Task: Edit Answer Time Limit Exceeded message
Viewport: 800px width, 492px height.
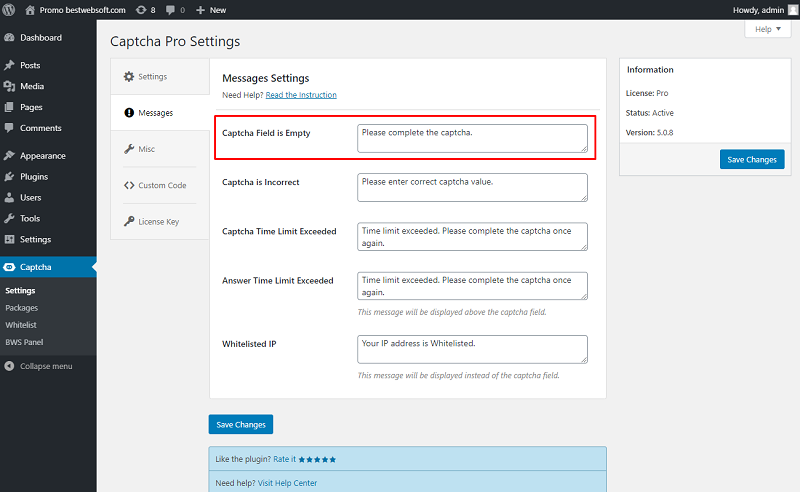Action: click(472, 286)
